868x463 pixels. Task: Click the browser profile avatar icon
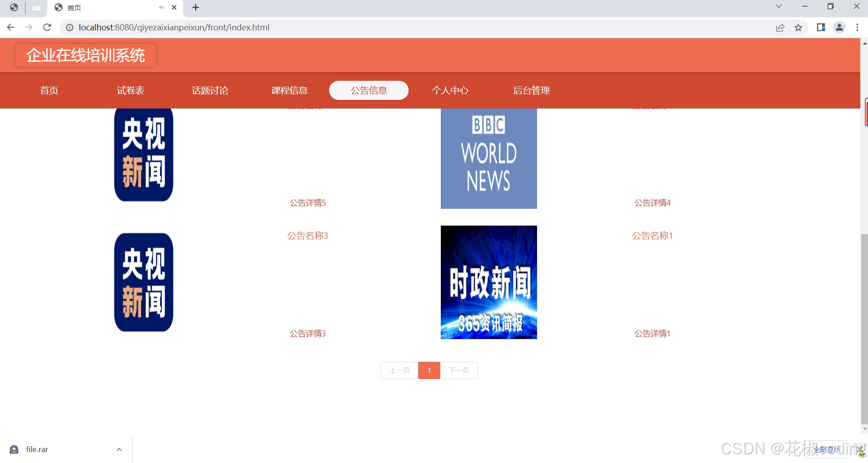point(838,27)
